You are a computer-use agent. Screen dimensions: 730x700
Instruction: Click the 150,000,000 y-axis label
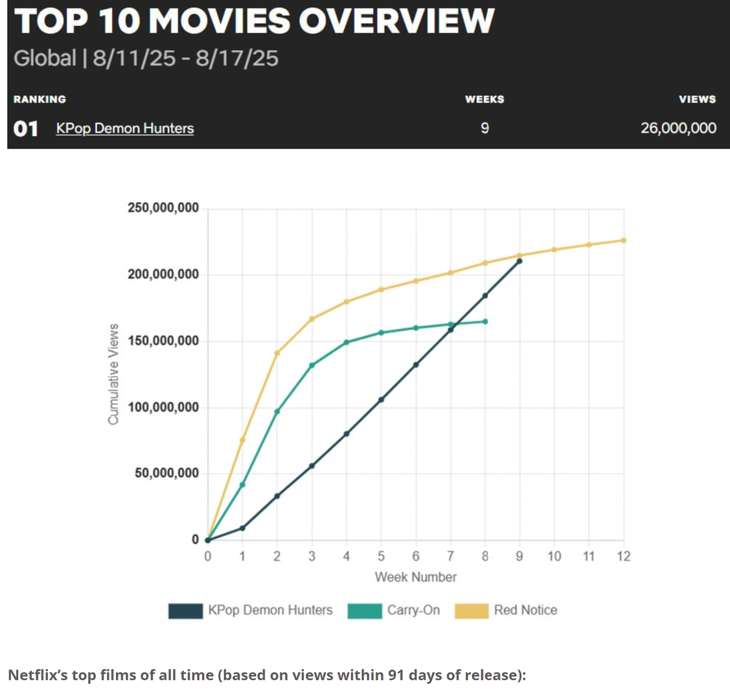click(x=163, y=341)
